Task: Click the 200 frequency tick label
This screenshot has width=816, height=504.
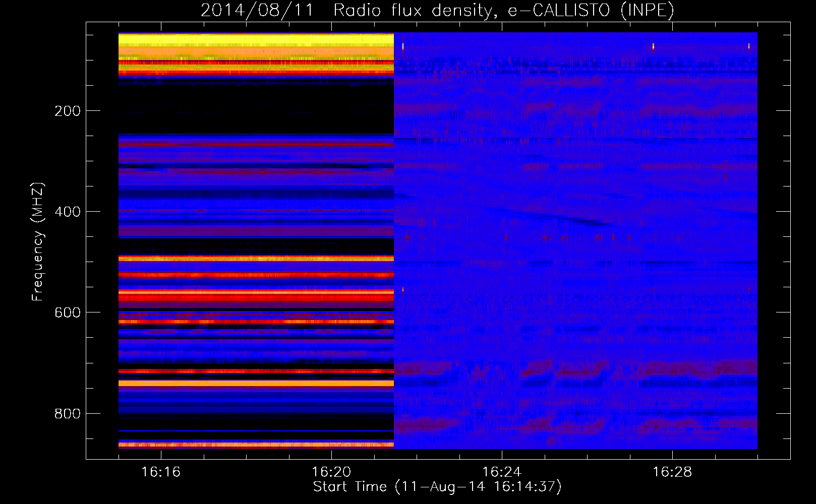Action: click(x=68, y=111)
